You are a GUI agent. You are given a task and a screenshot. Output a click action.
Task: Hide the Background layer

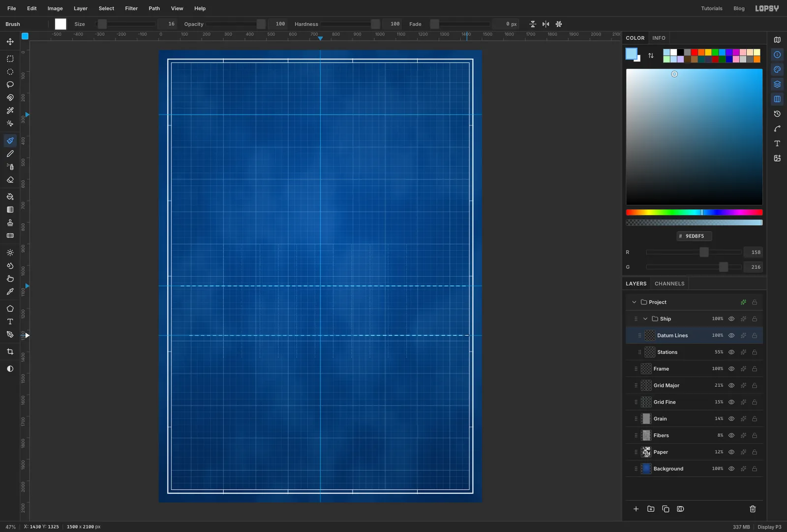click(x=731, y=469)
